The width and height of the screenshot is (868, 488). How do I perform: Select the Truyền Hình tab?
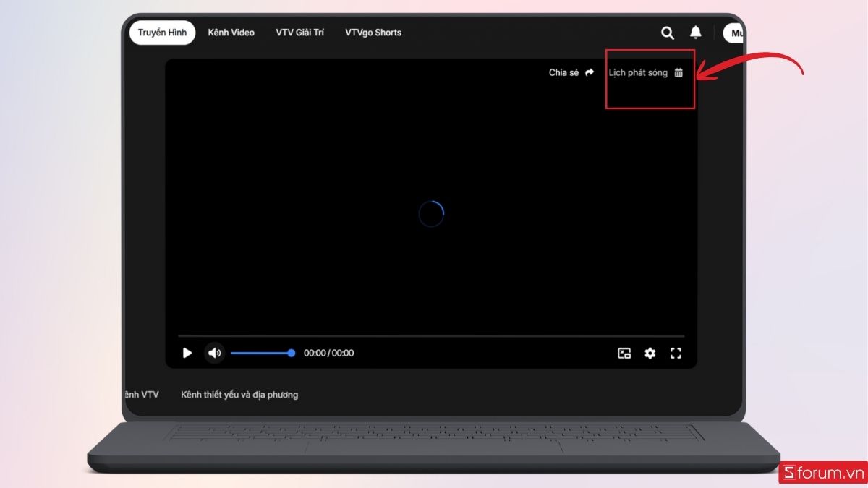point(162,33)
